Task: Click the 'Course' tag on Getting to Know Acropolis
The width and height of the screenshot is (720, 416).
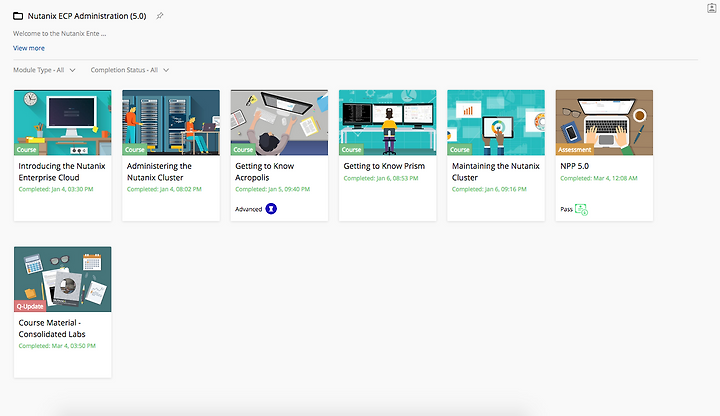Action: pos(243,150)
